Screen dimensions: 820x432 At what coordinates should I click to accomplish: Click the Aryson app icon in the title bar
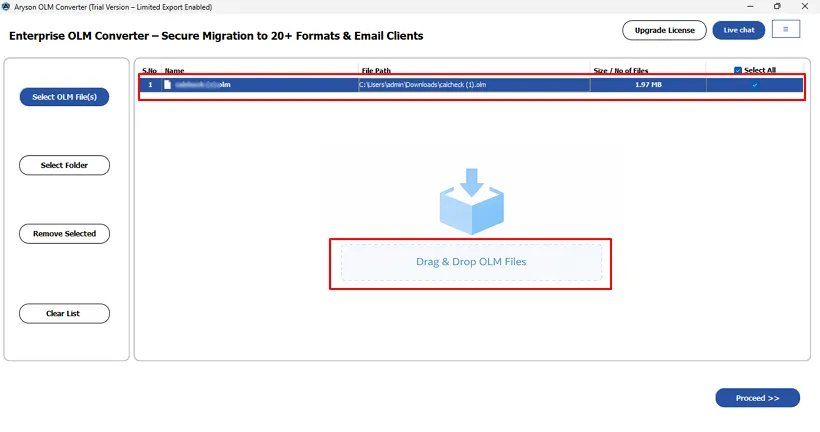[x=6, y=7]
